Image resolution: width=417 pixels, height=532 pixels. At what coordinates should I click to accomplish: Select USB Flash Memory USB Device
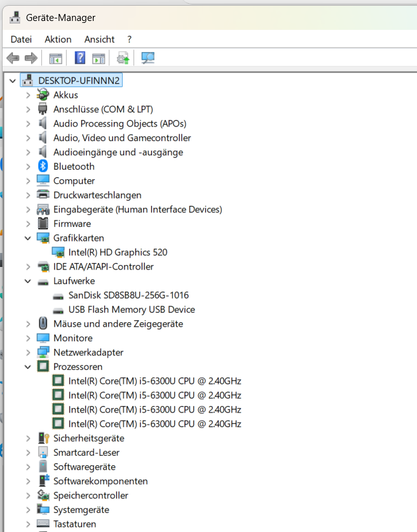132,310
